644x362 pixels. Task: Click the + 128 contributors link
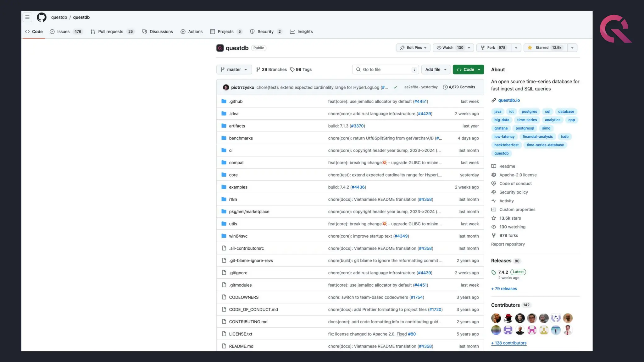(509, 343)
